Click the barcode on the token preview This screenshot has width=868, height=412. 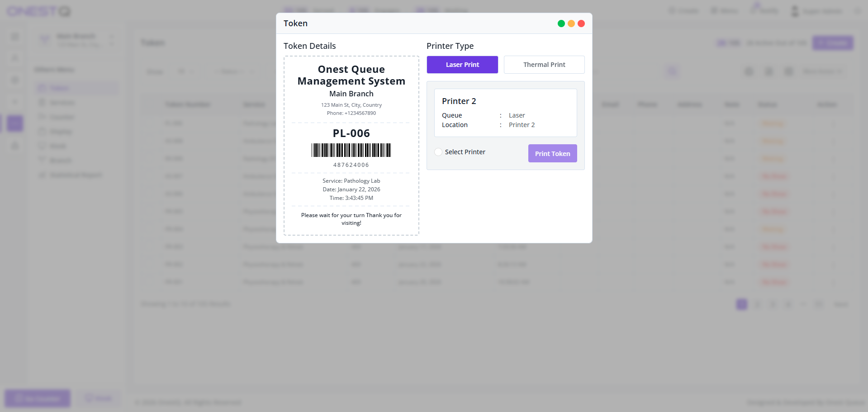(351, 150)
